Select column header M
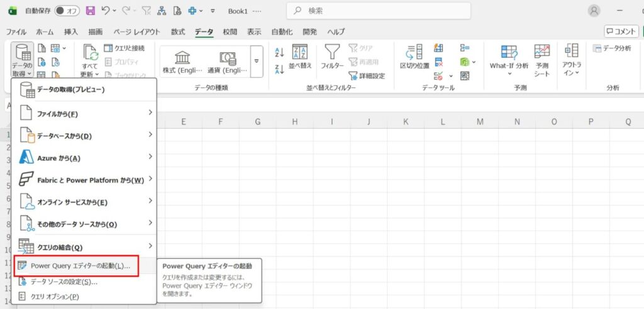 click(x=480, y=121)
